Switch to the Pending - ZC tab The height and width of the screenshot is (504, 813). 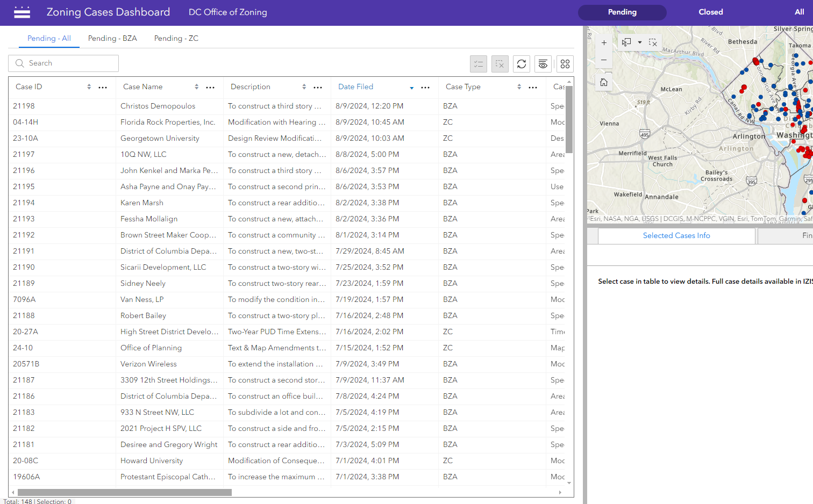tap(176, 38)
